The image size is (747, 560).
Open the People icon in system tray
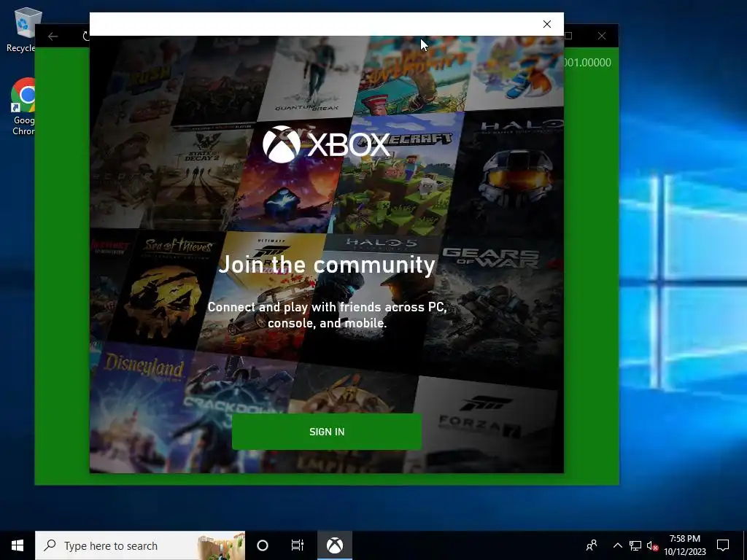(592, 545)
